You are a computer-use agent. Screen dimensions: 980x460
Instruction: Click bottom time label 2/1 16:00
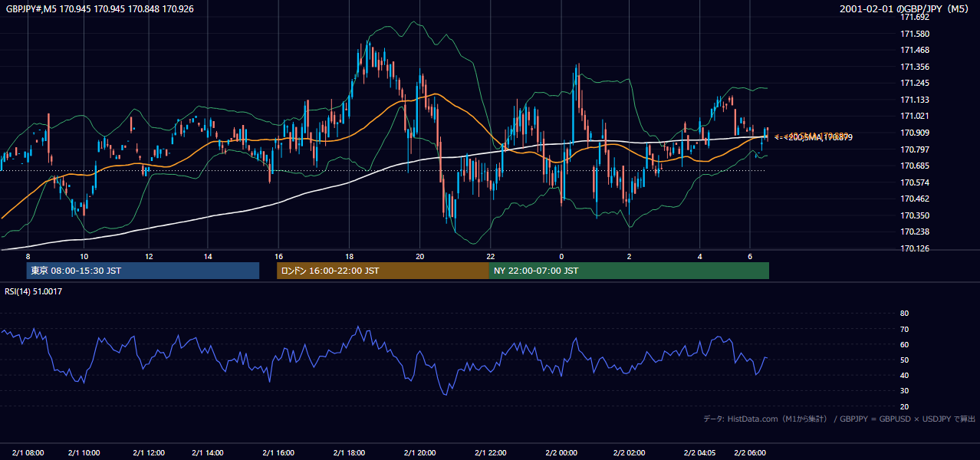pyautogui.click(x=278, y=452)
